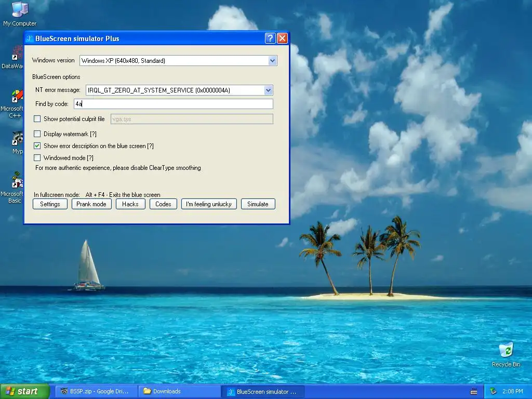Click I'm feeling unlucky button
Viewport: 532px width, 399px height.
(209, 204)
